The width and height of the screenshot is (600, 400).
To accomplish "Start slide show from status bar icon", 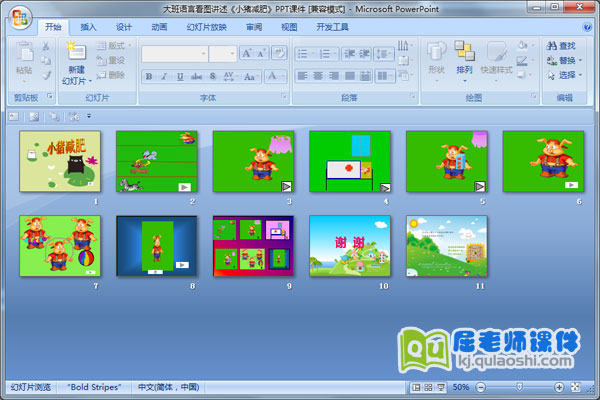I will [x=439, y=387].
